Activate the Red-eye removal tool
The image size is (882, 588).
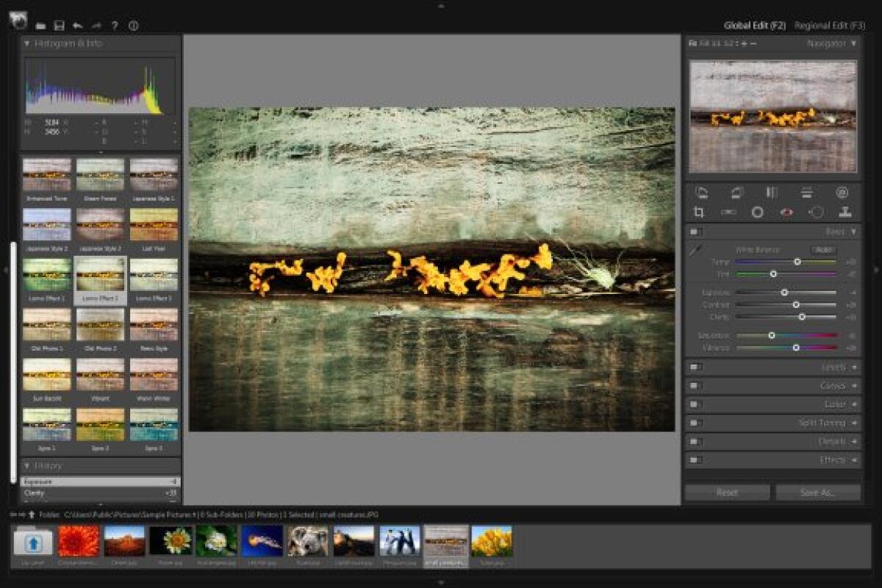[x=786, y=212]
